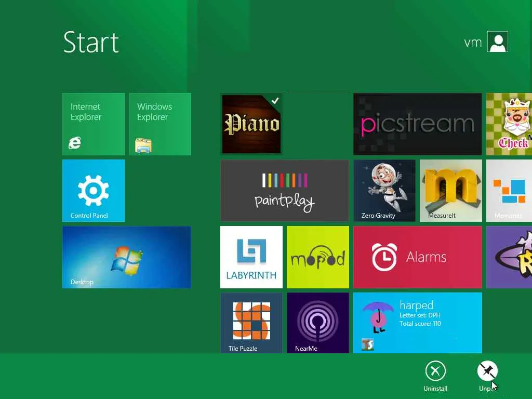Launch the paintplay app tile
The width and height of the screenshot is (532, 399).
coord(284,190)
